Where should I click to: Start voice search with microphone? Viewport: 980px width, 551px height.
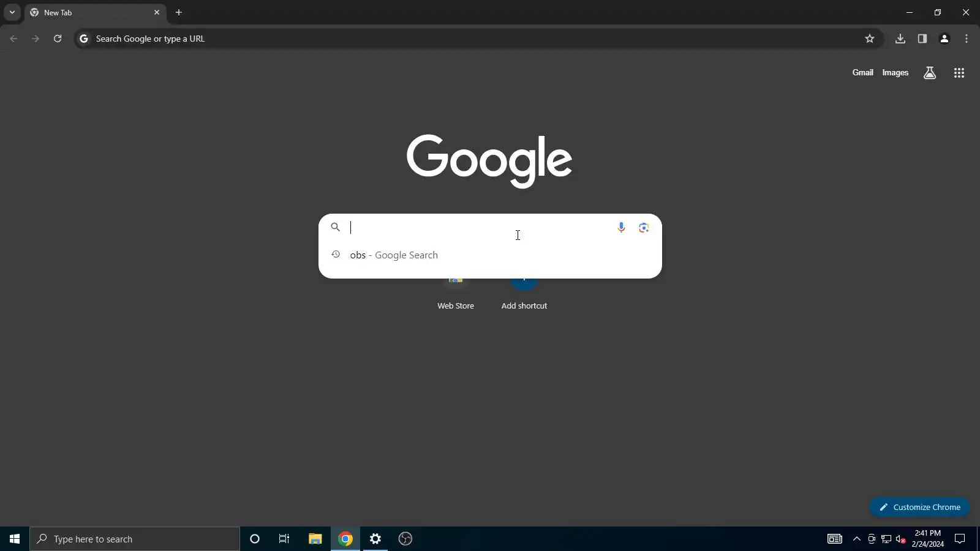[x=621, y=228]
